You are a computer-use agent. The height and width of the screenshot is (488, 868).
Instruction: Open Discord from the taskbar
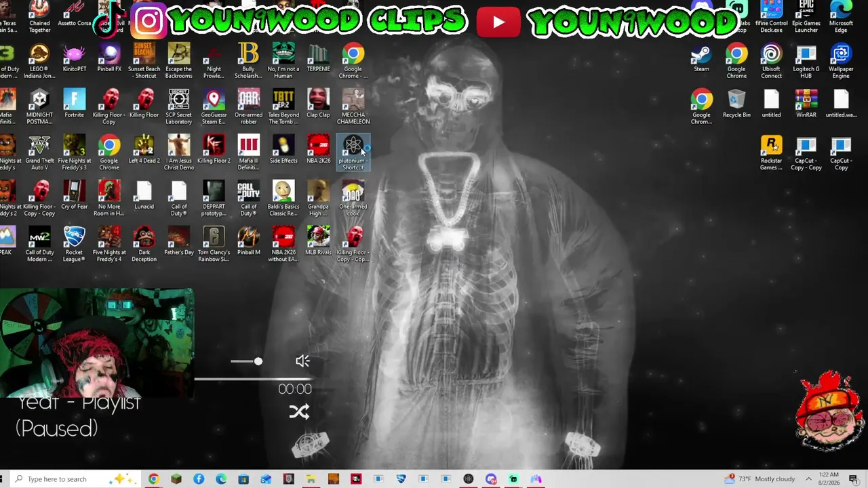(491, 479)
